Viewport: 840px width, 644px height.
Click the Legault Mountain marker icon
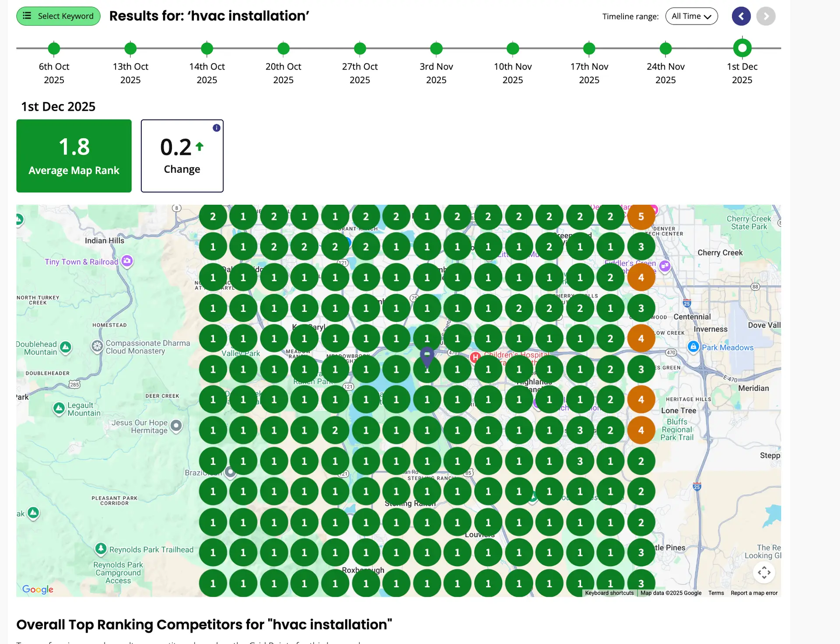coord(59,408)
